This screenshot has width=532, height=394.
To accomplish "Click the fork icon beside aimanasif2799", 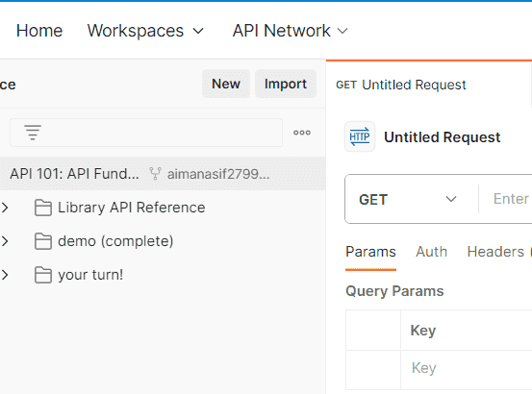I will [x=155, y=174].
